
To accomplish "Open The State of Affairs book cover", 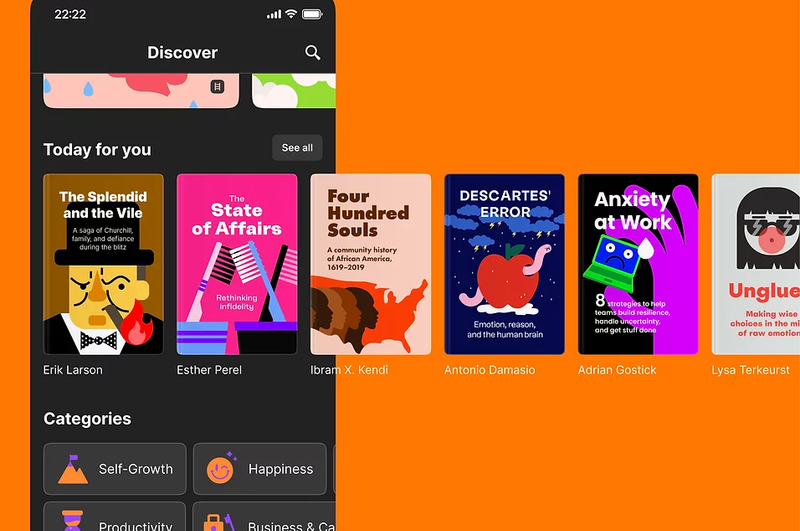I will pyautogui.click(x=237, y=264).
